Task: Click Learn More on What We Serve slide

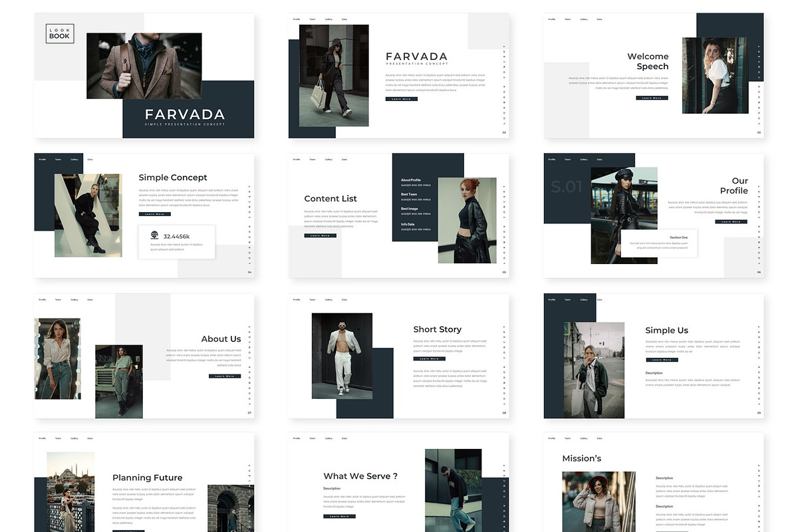Action: tap(340, 516)
